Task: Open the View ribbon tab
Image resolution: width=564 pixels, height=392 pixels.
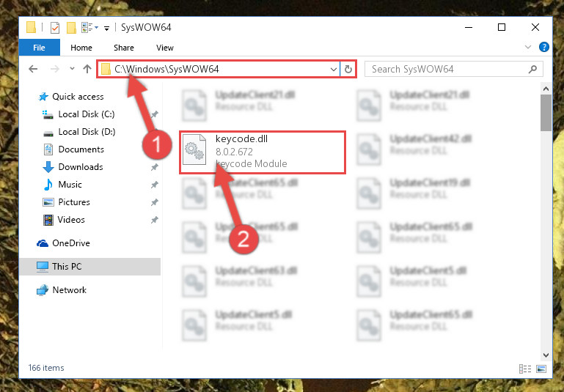Action: (x=165, y=48)
